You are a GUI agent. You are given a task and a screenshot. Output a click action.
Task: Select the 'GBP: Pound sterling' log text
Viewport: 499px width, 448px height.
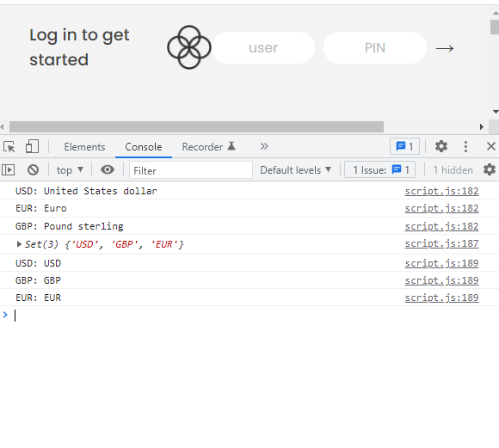click(70, 226)
